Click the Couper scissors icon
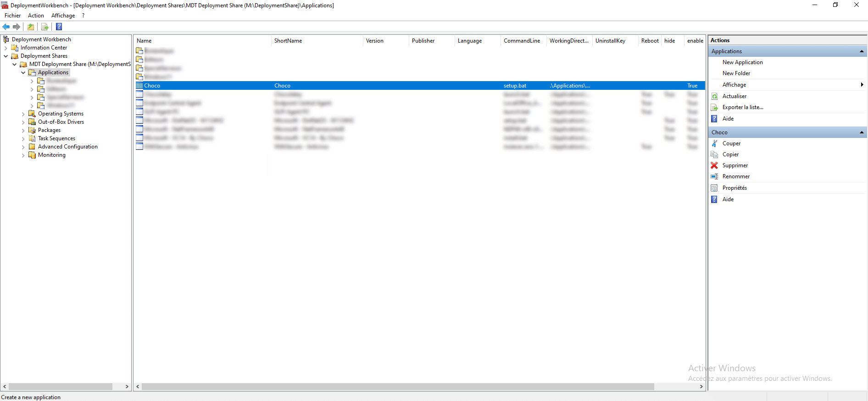Viewport: 868px width, 401px height. [x=714, y=143]
